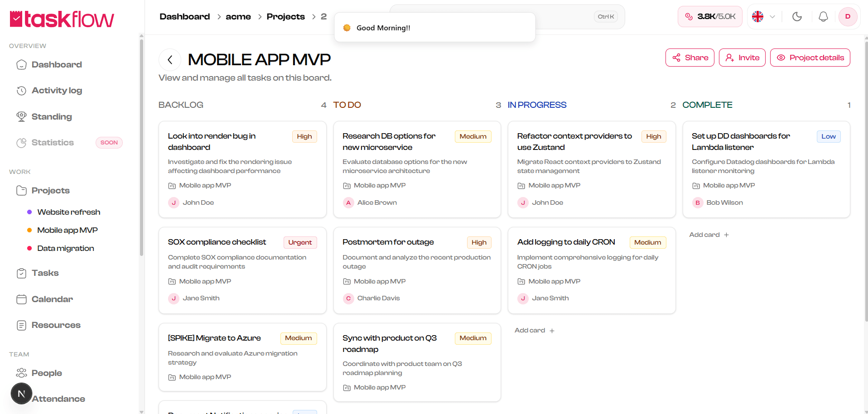This screenshot has height=414, width=868.
Task: Select the Data migration project
Action: 66,248
